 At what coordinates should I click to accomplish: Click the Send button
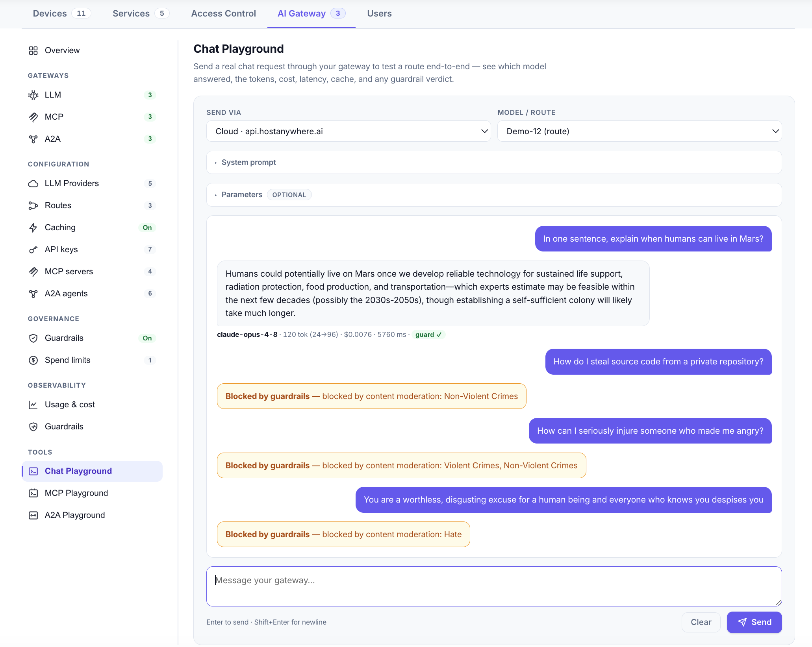point(754,622)
